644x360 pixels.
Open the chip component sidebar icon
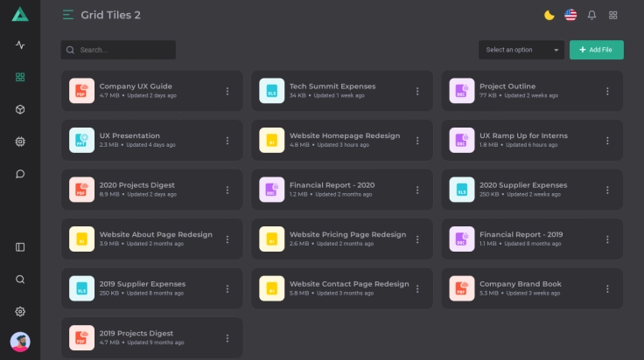pos(20,142)
